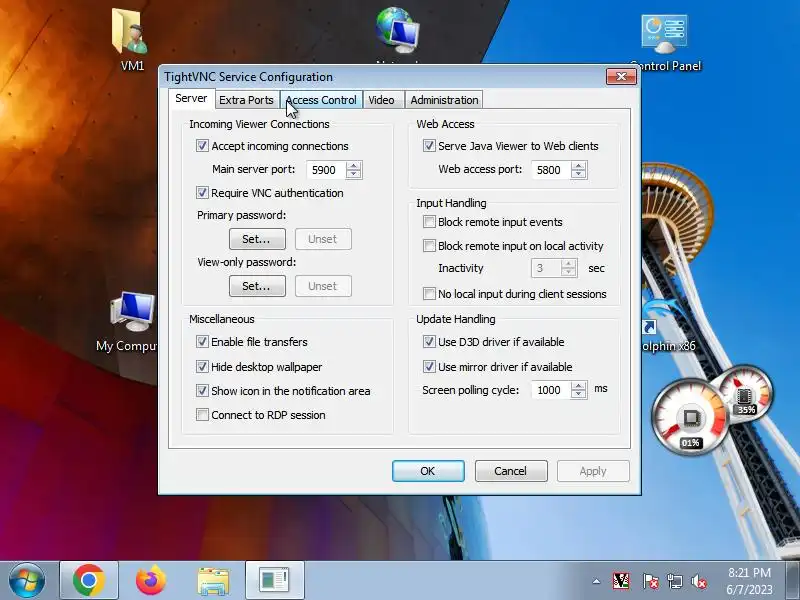Click Show desktop strip at taskbar end
The width and height of the screenshot is (800, 600).
(x=794, y=581)
